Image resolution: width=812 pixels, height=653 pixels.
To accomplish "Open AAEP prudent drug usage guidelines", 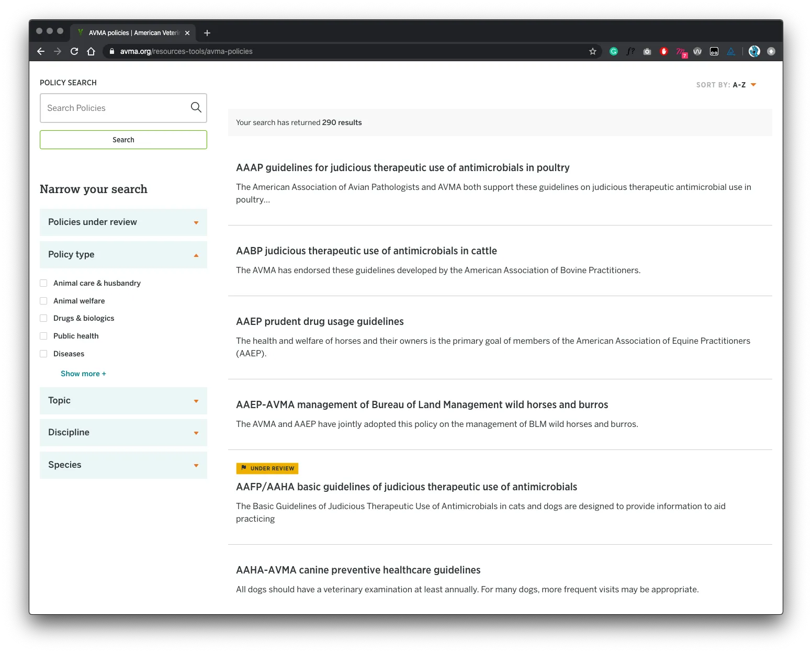I will coord(320,321).
